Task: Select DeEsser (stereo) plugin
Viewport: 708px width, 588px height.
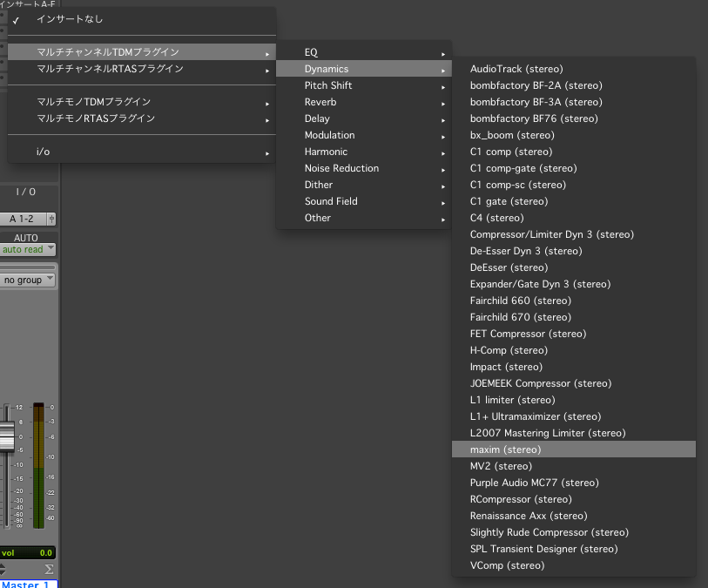Action: pos(574,267)
